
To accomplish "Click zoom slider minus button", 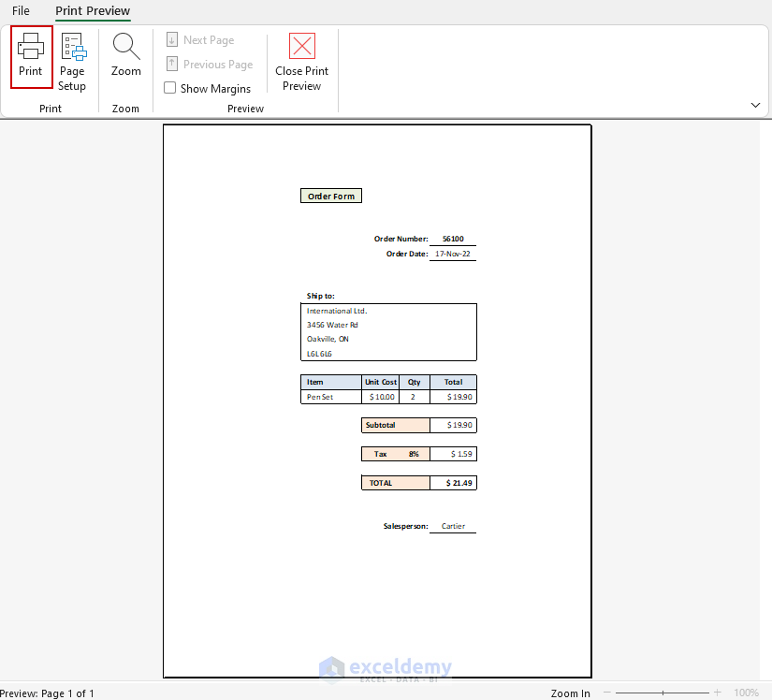I will [x=607, y=693].
